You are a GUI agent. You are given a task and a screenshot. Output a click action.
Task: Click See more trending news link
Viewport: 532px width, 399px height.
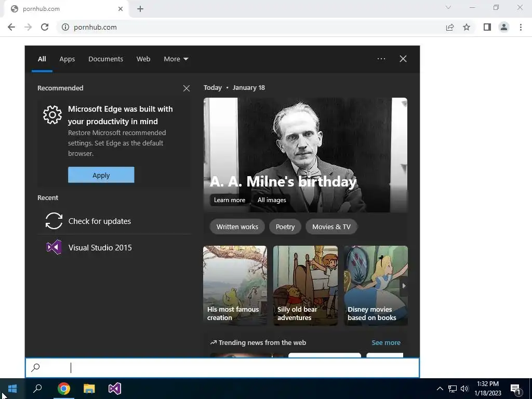click(386, 343)
